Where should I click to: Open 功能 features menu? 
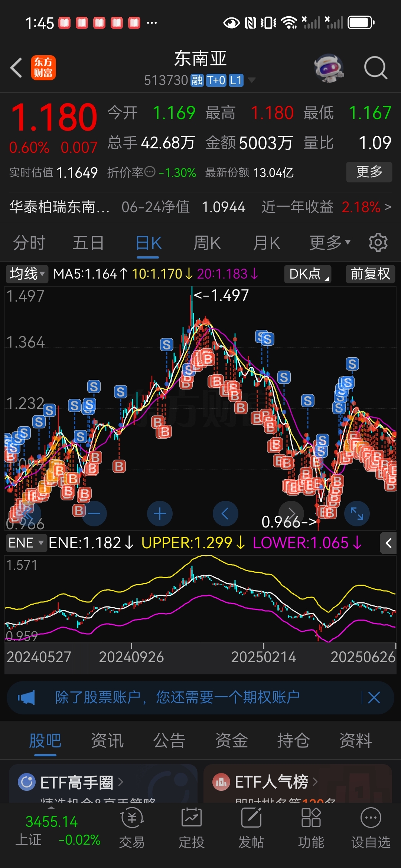[311, 829]
